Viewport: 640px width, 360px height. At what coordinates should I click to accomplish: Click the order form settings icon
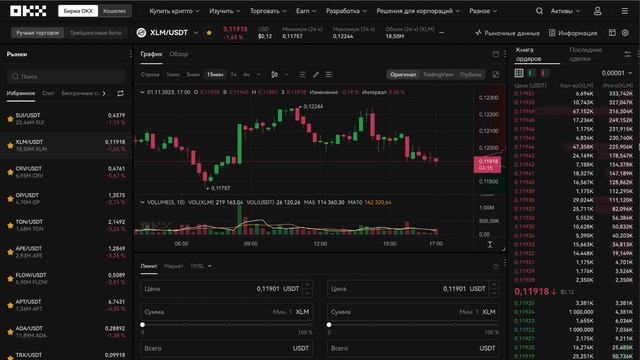point(496,267)
